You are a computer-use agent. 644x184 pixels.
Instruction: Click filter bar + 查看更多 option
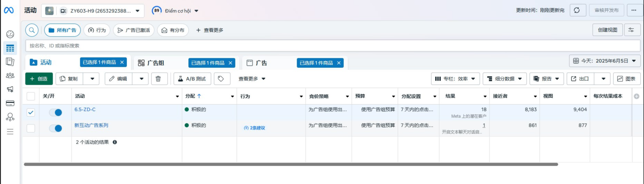pyautogui.click(x=210, y=30)
